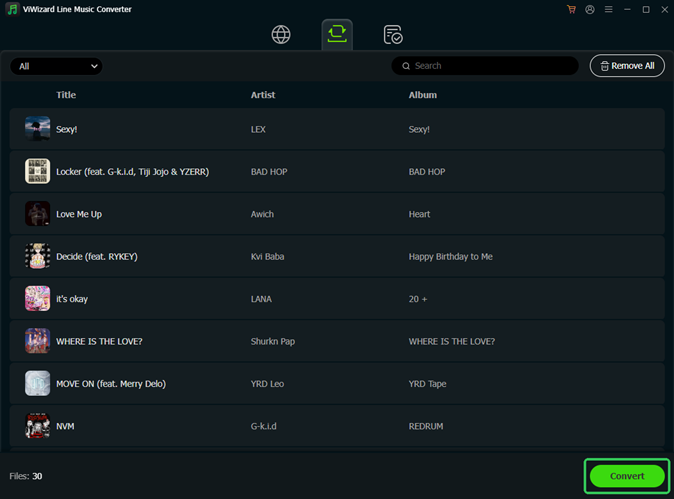This screenshot has width=674, height=499.
Task: Select the Decide track cover thumbnail
Action: click(x=37, y=256)
